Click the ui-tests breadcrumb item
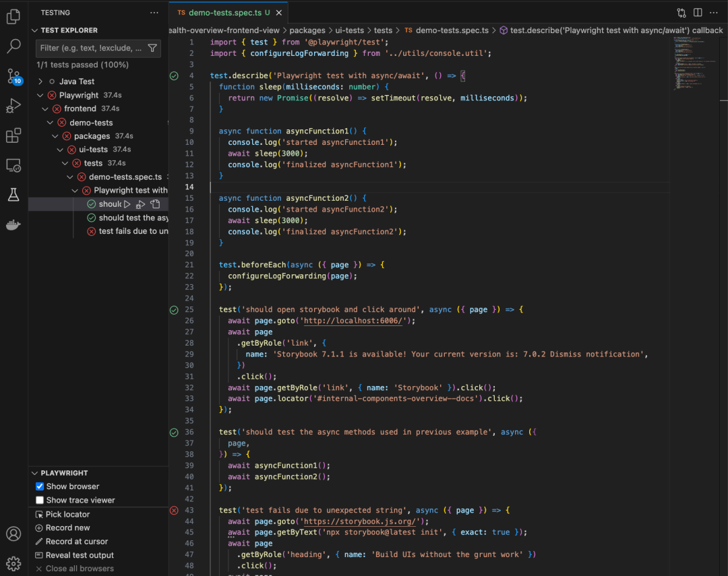728x576 pixels. click(x=350, y=30)
